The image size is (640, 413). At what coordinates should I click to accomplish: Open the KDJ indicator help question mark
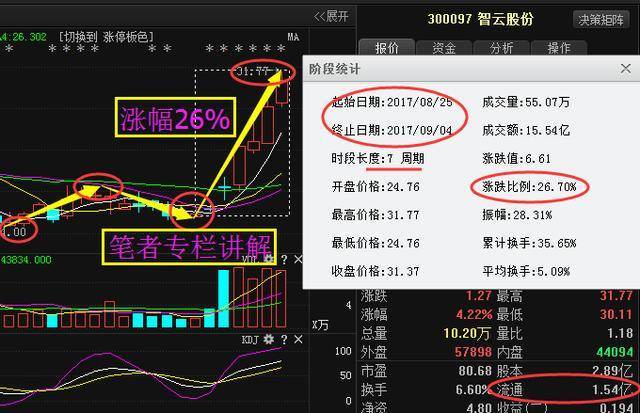pos(284,340)
